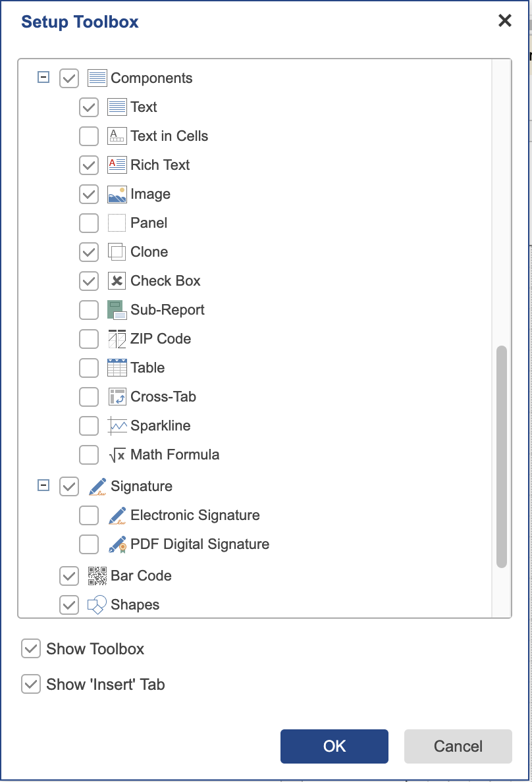Click the Sub-Report icon
Image resolution: width=532 pixels, height=782 pixels.
pos(117,310)
